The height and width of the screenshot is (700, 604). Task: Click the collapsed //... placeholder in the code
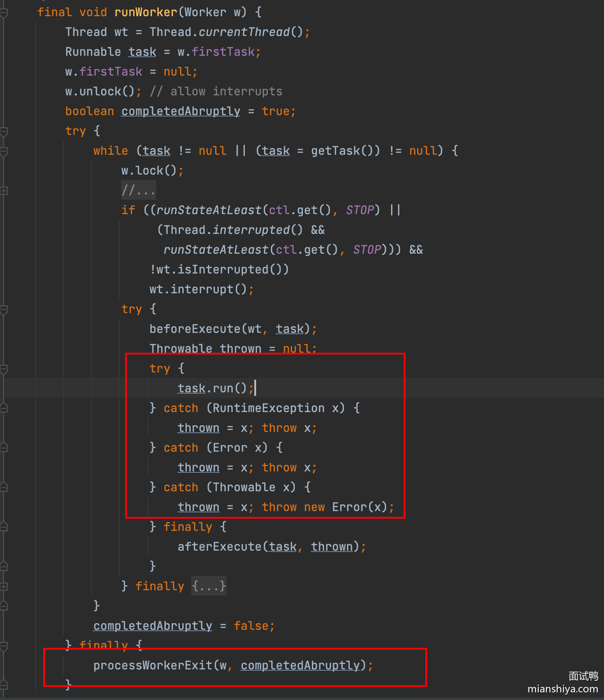coord(138,190)
